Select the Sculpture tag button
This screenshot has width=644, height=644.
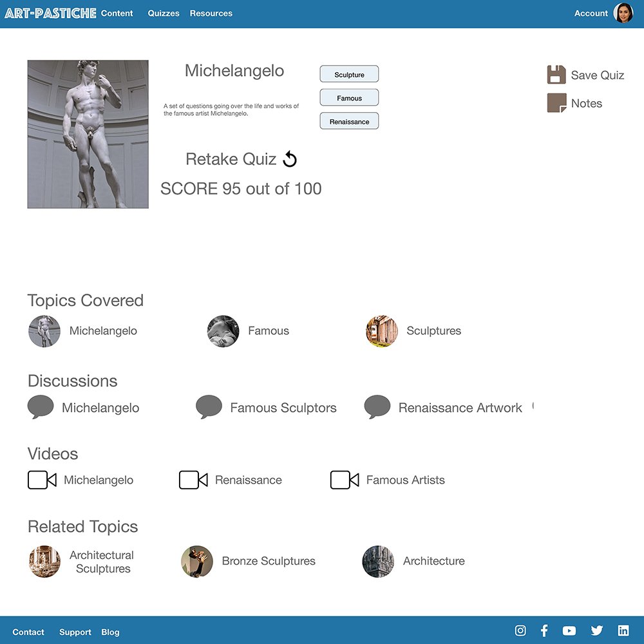349,74
